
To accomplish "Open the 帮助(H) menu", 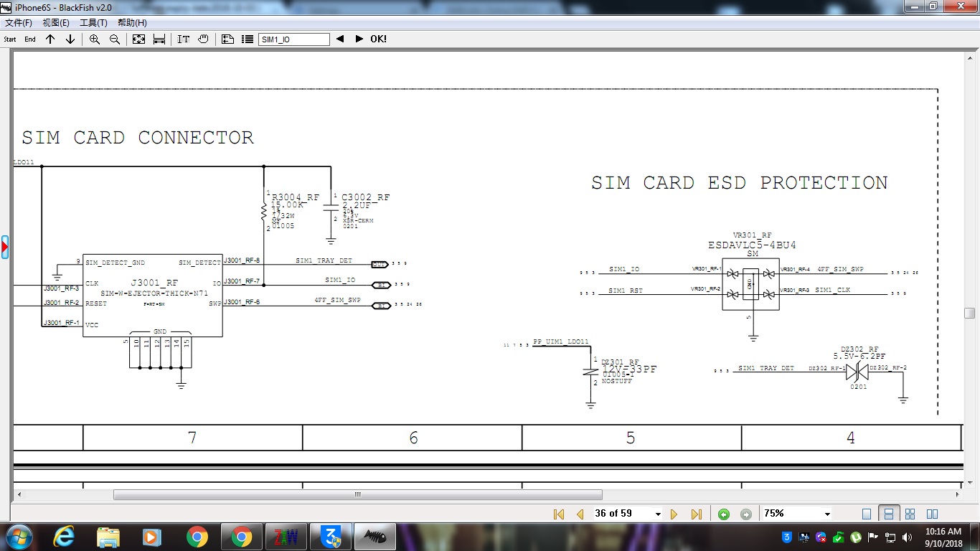I will tap(132, 23).
